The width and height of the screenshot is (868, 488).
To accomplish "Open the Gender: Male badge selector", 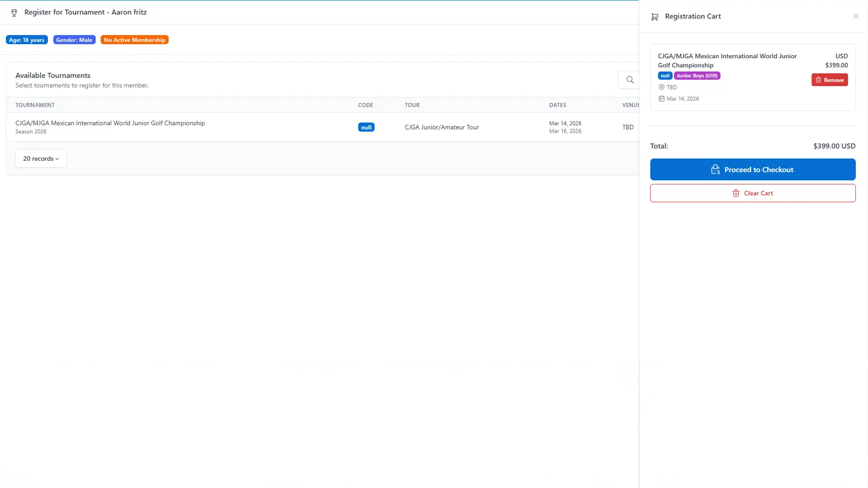I will [74, 39].
